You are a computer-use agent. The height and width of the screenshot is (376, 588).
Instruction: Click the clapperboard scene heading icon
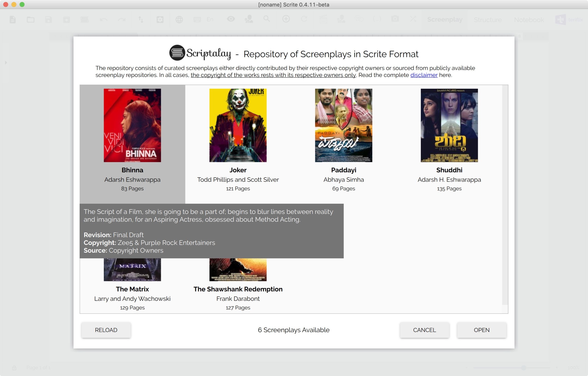click(323, 19)
